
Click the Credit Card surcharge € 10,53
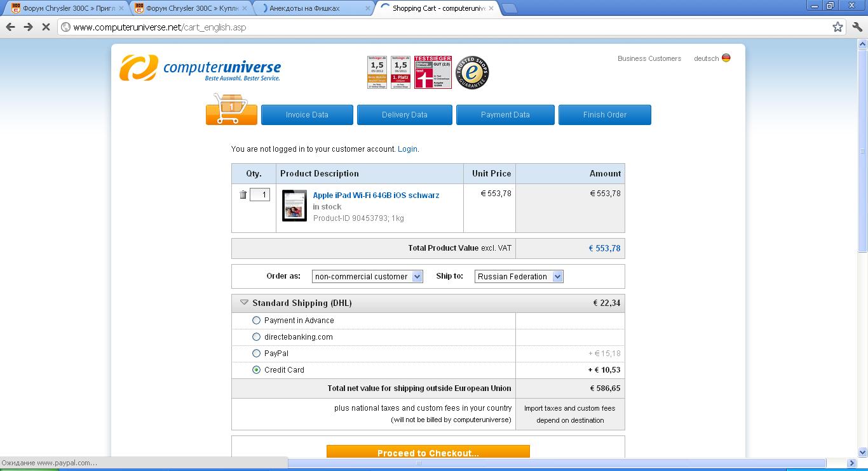tap(604, 370)
